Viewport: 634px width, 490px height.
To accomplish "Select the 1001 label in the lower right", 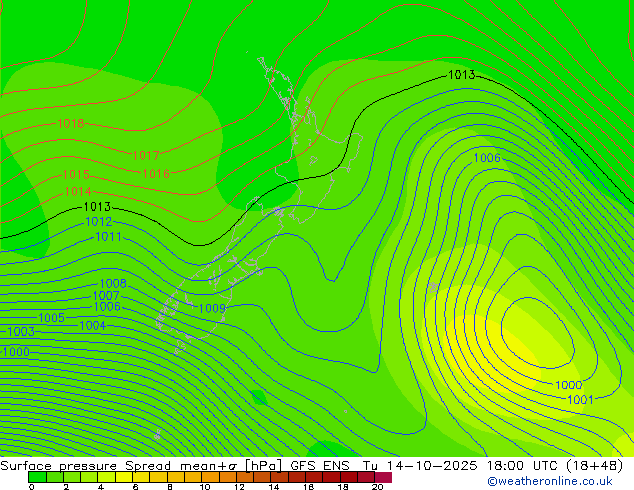I will tap(580, 400).
